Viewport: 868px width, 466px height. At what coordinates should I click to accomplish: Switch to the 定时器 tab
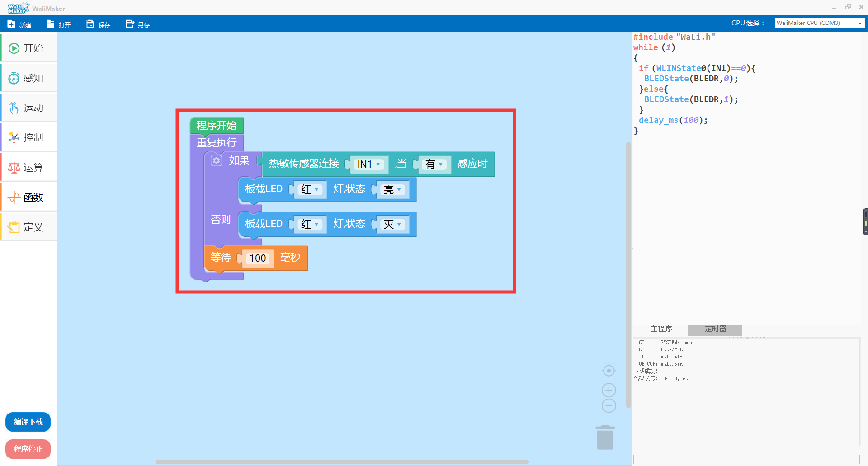click(x=715, y=329)
